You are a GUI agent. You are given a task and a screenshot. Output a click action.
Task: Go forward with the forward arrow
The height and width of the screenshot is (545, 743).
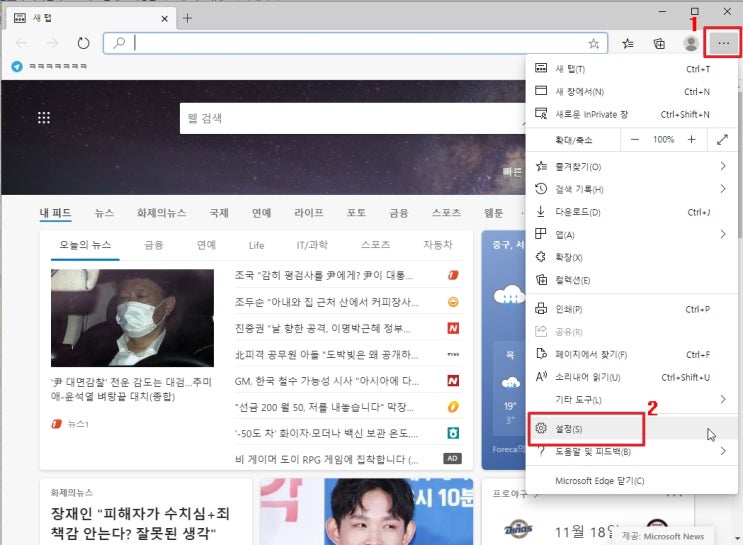click(52, 43)
